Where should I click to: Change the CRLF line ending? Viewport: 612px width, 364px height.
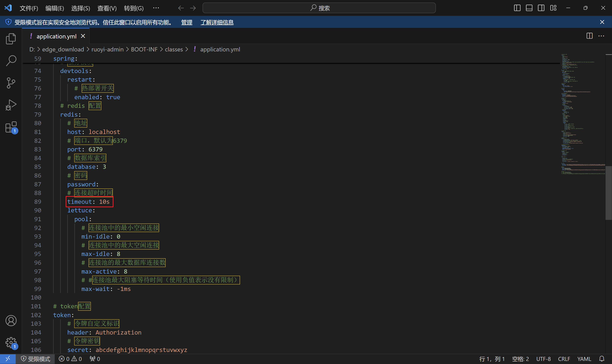[564, 359]
